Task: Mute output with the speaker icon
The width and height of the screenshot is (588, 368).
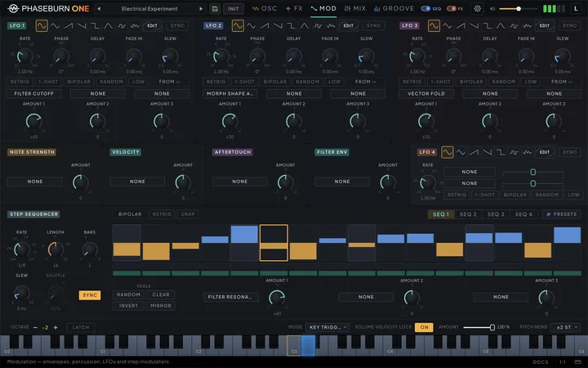Action: (492, 9)
